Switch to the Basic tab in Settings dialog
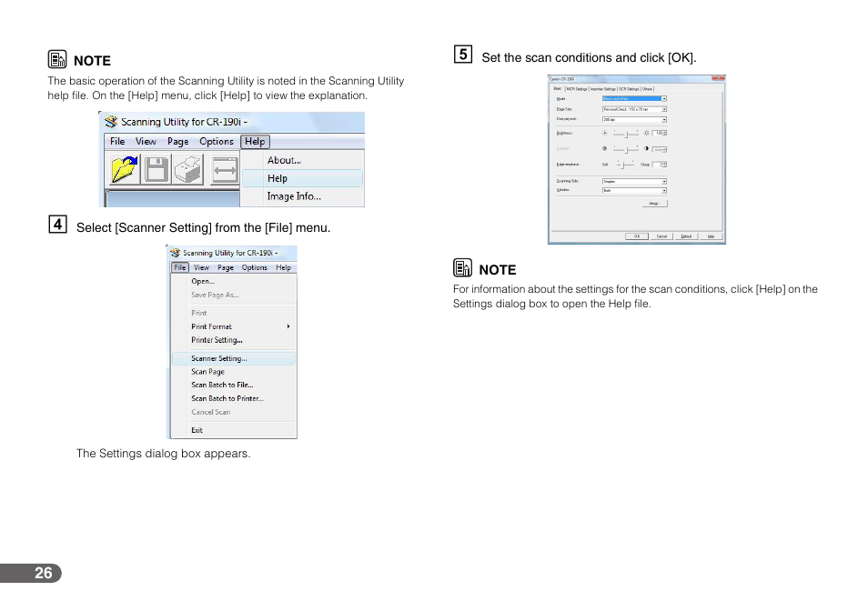This screenshot has height=611, width=868. click(x=558, y=88)
